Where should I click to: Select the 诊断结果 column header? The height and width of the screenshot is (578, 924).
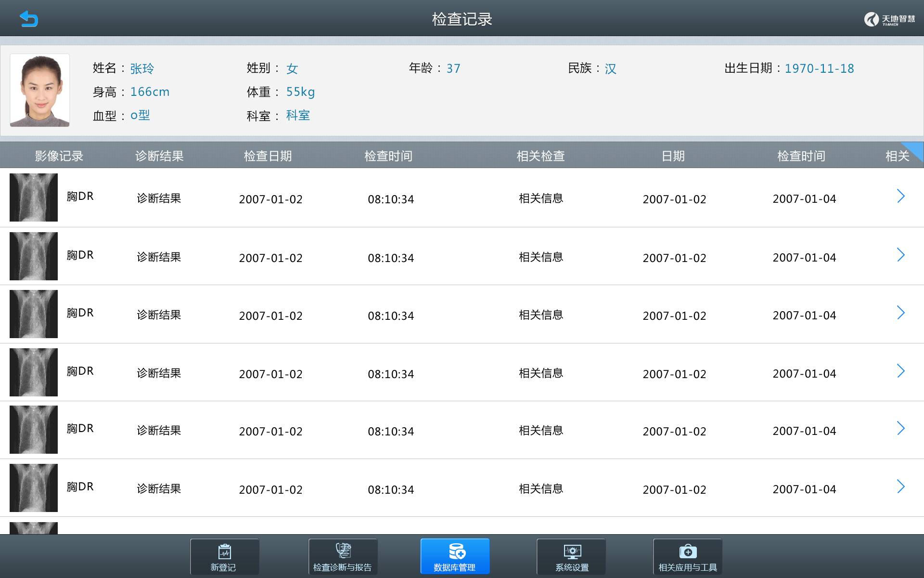click(x=159, y=155)
